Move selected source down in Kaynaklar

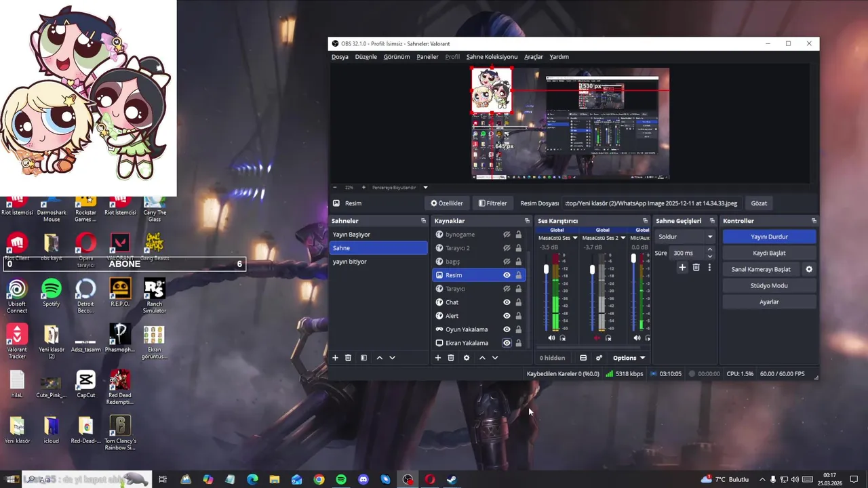pyautogui.click(x=495, y=358)
